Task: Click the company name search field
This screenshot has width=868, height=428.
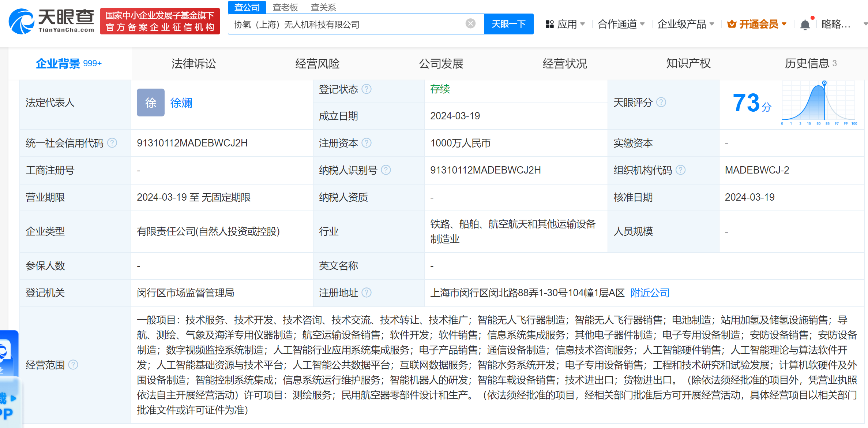Action: coord(347,24)
